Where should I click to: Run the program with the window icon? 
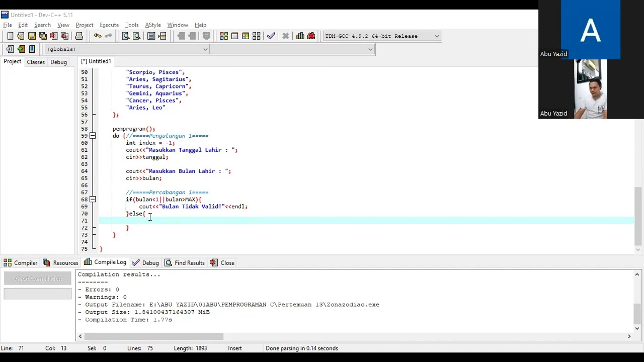234,36
